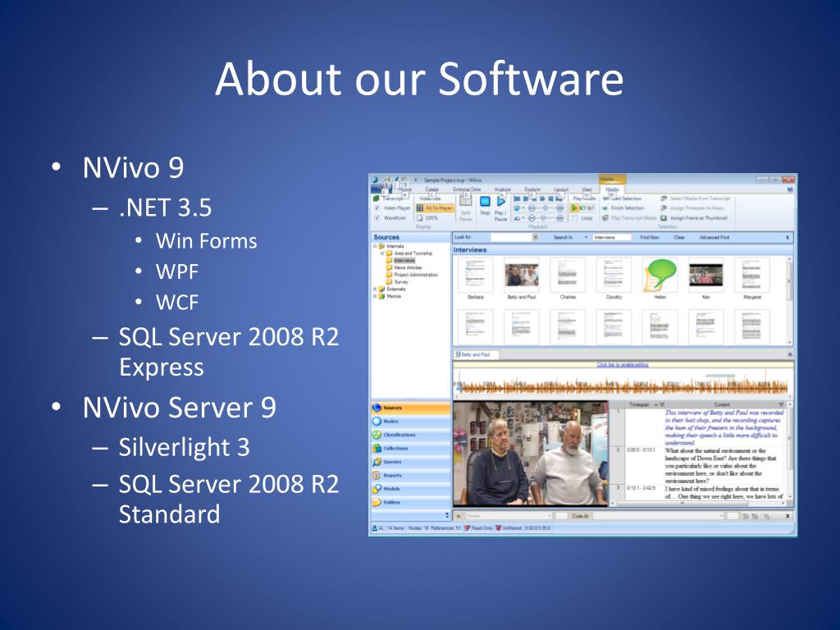
Task: Select Fit To Player video size
Action: [x=435, y=208]
